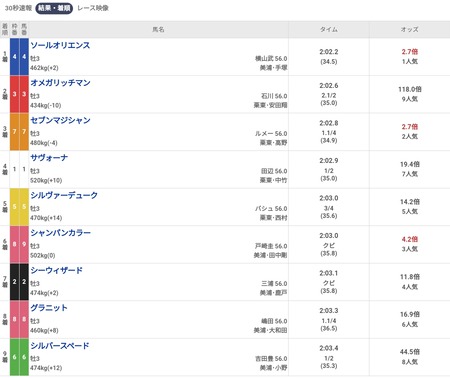450x378 pixels.
Task: Click the 14.2倍 odds
Action: click(410, 202)
